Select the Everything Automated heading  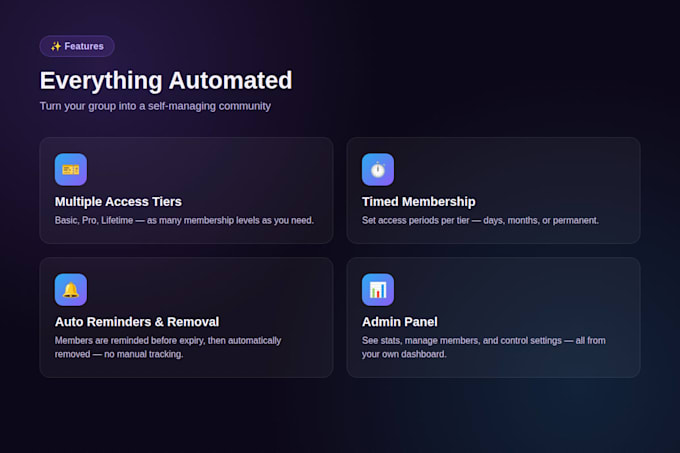(x=166, y=81)
